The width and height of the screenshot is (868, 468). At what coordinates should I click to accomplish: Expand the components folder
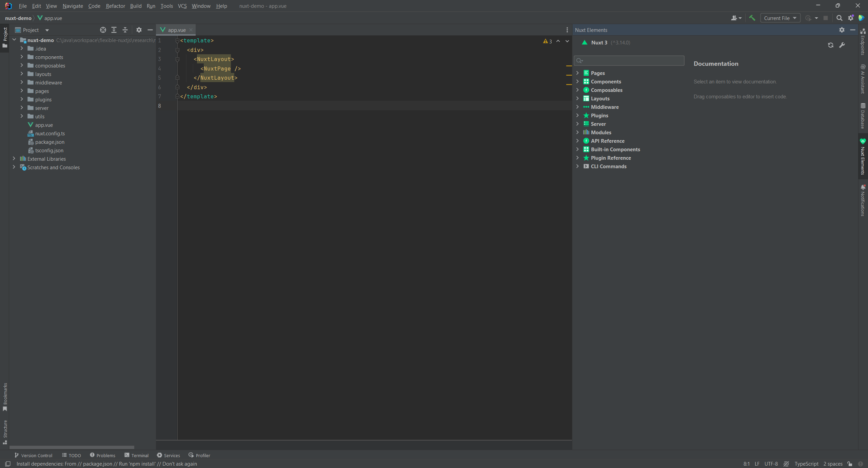click(22, 57)
